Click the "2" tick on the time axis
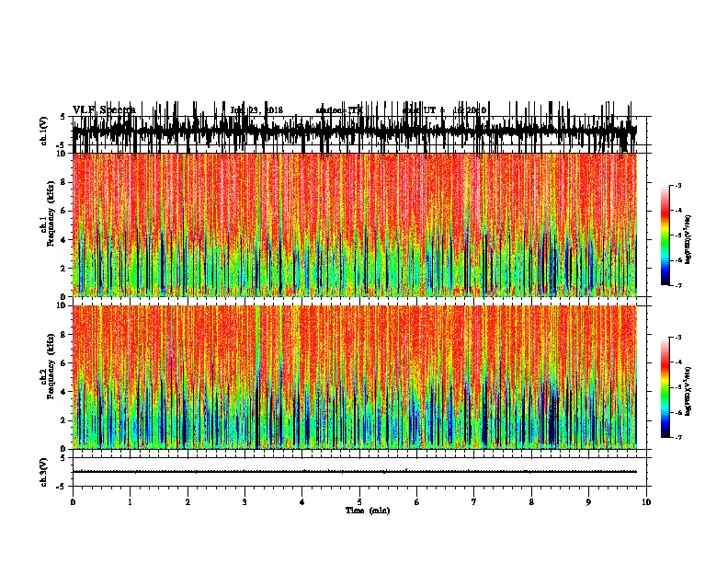 click(x=188, y=502)
